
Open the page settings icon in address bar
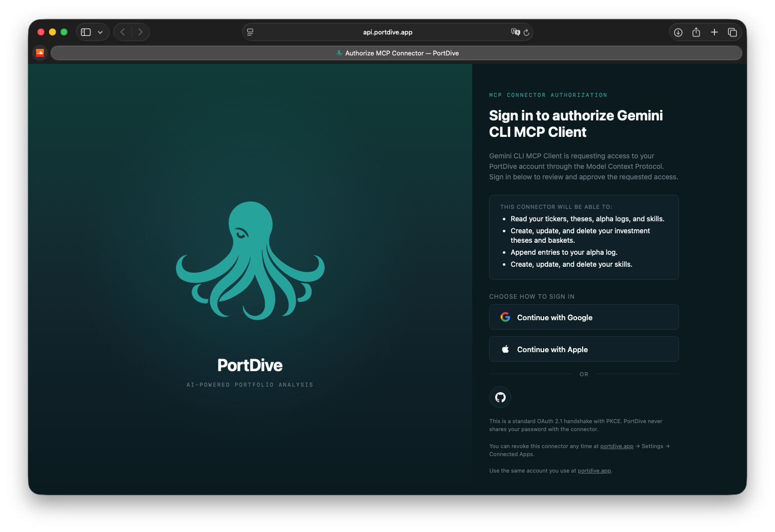click(250, 32)
